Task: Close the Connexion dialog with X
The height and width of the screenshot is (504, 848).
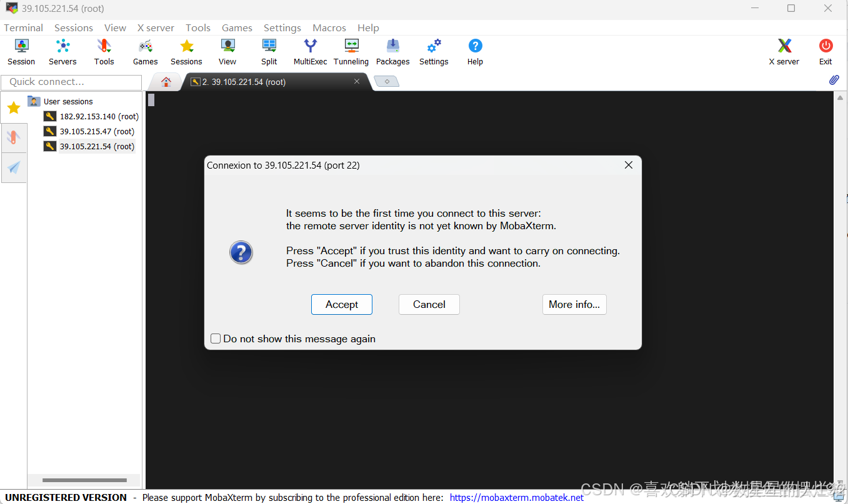Action: [x=629, y=165]
